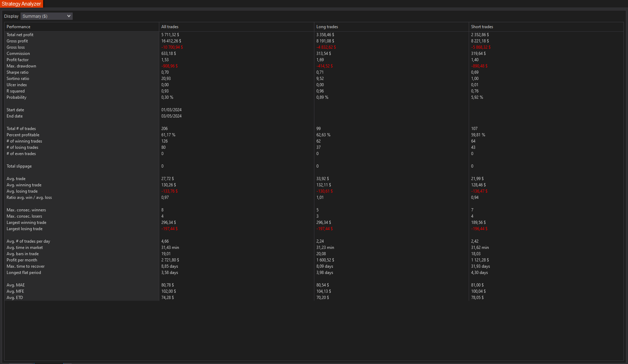Click average trade value 27,72 $
Image resolution: width=628 pixels, height=364 pixels.
pyautogui.click(x=168, y=179)
